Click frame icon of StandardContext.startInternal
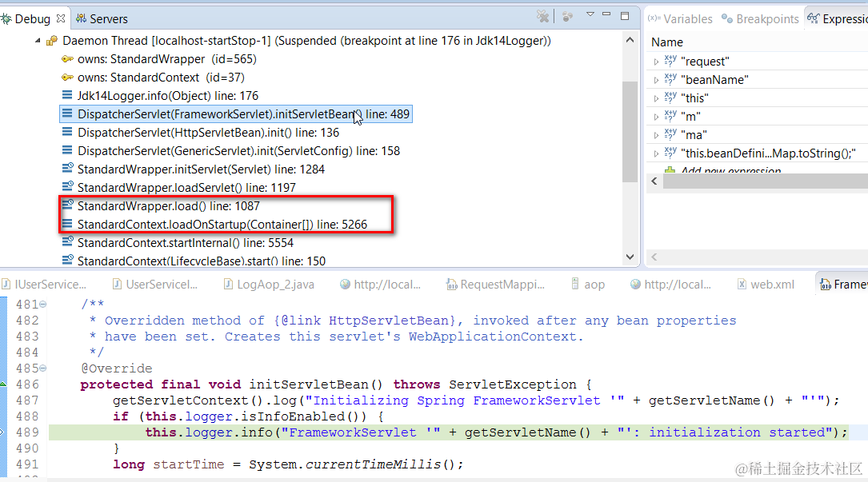This screenshot has width=868, height=482. 67,241
